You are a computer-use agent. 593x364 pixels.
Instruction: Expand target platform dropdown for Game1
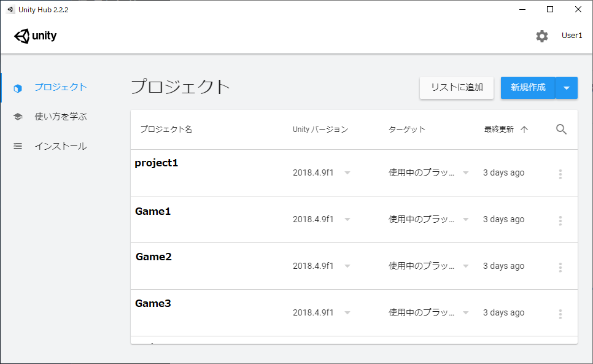click(x=465, y=220)
